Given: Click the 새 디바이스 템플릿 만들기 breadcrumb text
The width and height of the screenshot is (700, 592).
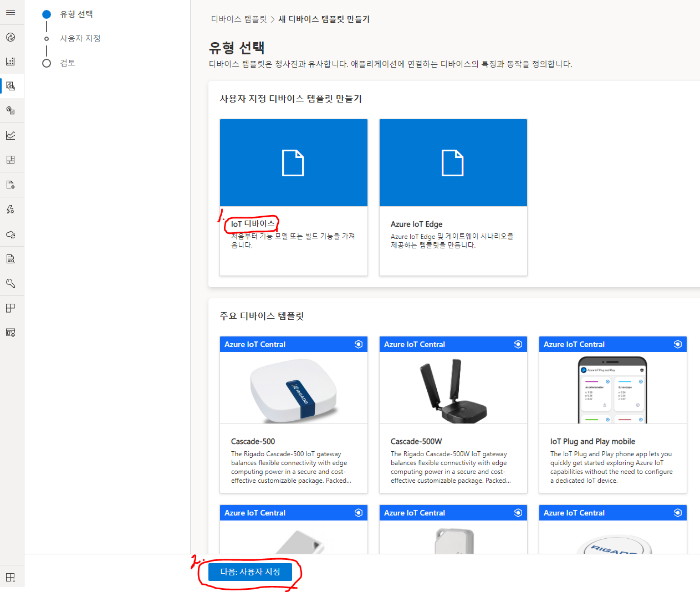Looking at the screenshot, I should 324,19.
